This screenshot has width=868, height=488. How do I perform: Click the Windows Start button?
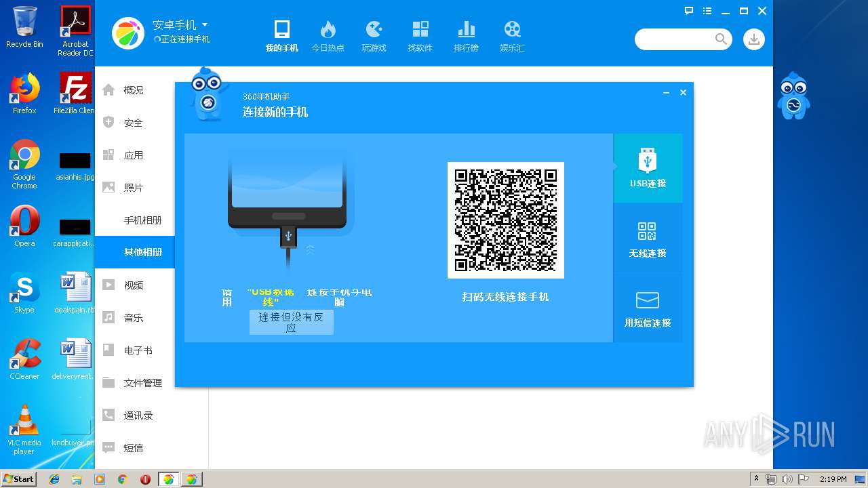point(18,479)
